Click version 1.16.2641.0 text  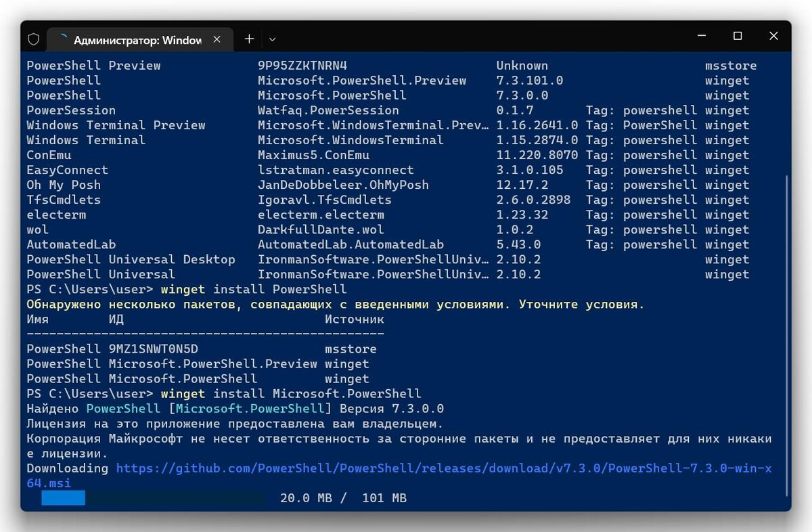click(x=537, y=125)
